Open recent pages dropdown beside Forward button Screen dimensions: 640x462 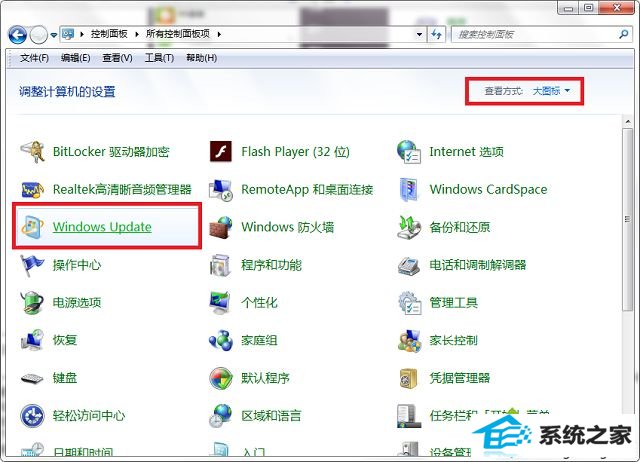pyautogui.click(x=54, y=36)
